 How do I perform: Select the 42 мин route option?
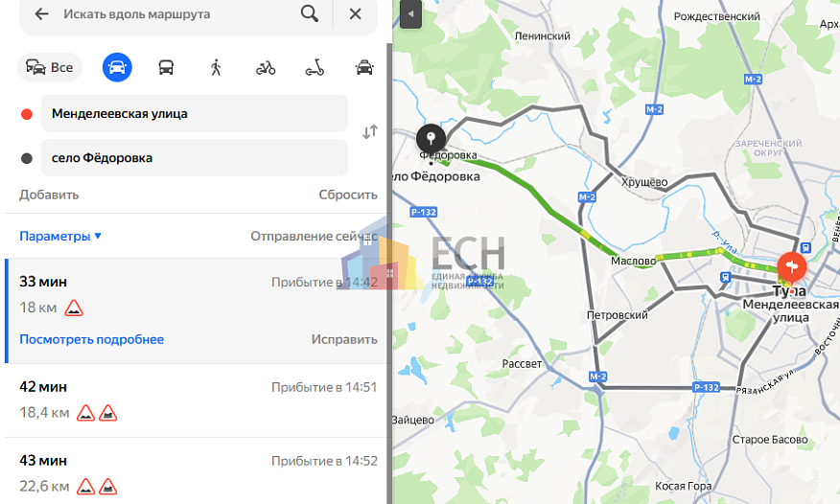[196, 401]
